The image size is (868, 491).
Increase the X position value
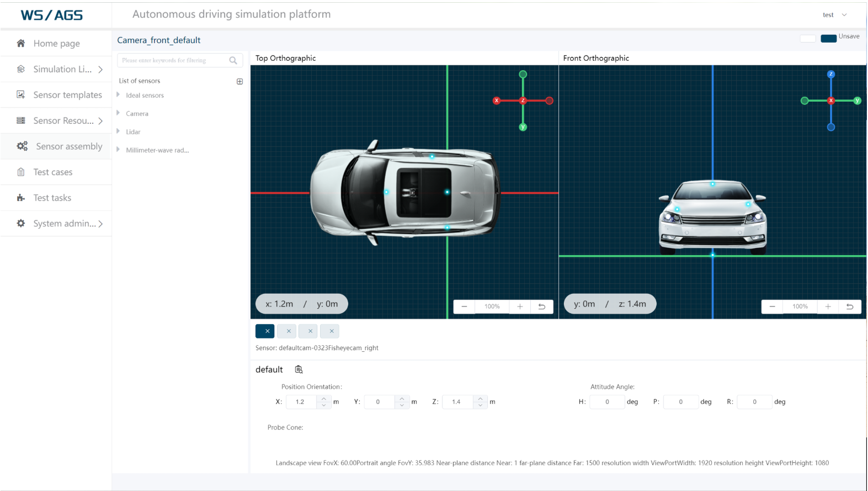(324, 398)
